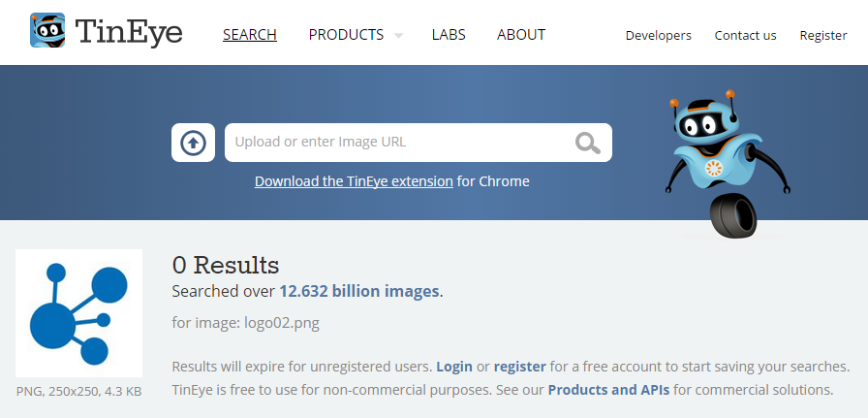This screenshot has height=418, width=868.
Task: Visit the Developers link
Action: [x=658, y=36]
